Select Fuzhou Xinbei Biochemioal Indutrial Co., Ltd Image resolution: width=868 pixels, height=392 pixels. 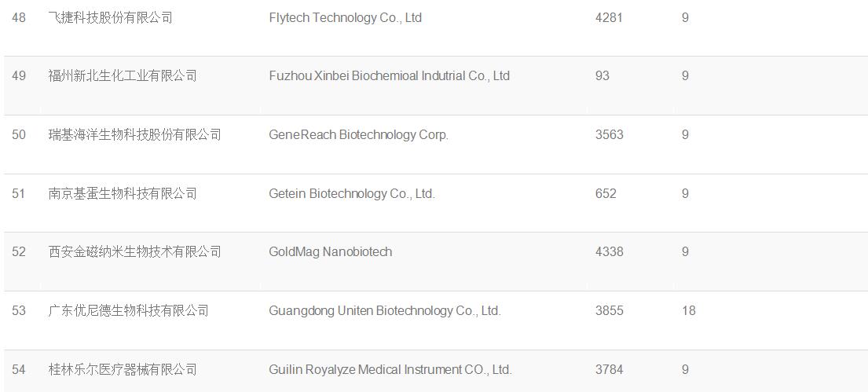(389, 76)
